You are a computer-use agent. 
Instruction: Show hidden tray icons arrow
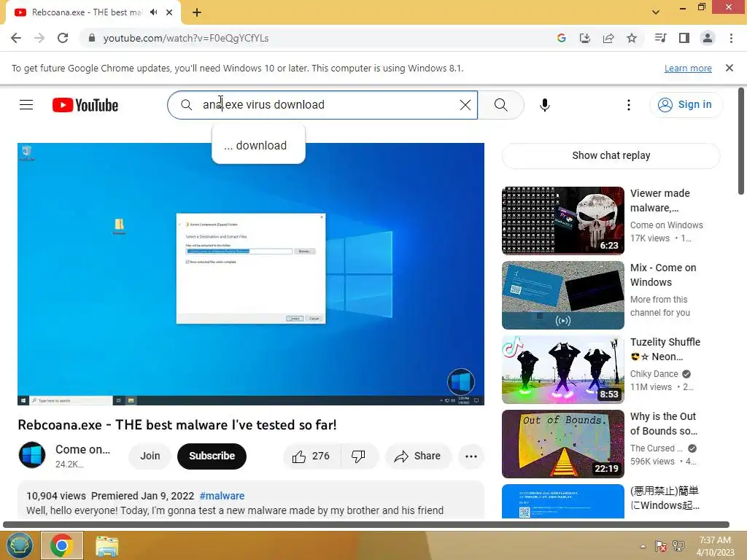pos(643,546)
